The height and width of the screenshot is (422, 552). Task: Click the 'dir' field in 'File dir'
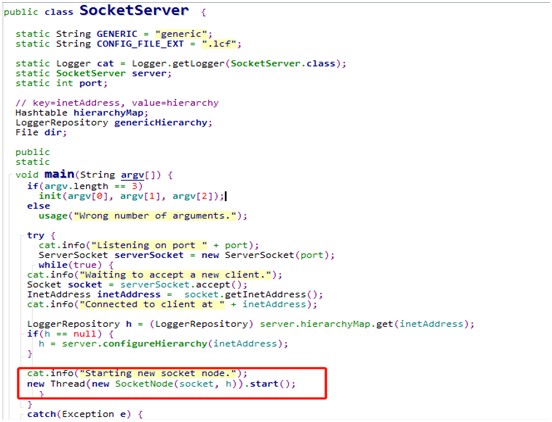53,133
